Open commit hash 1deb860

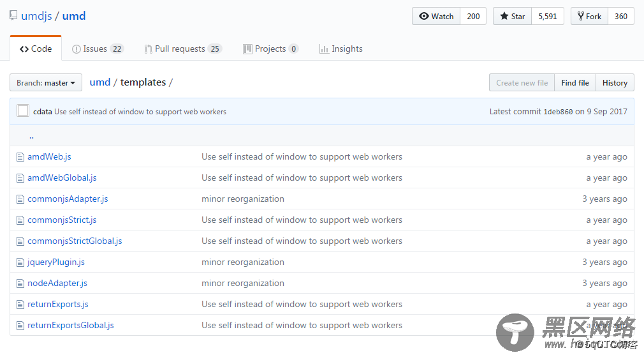coord(558,112)
